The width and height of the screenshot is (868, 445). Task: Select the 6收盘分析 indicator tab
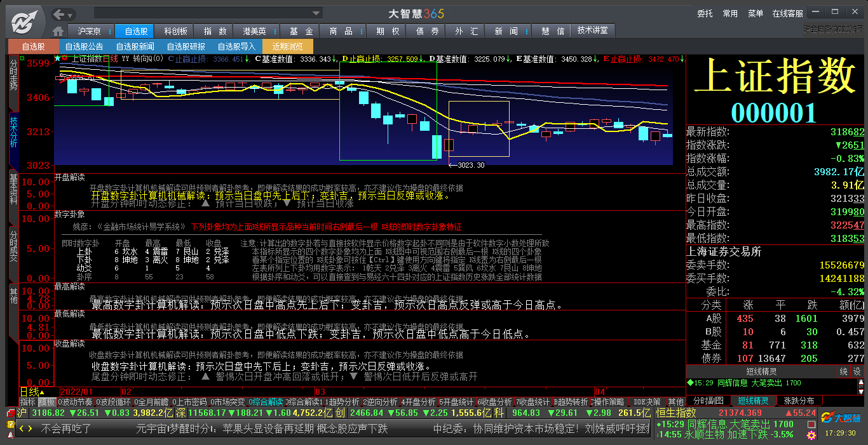pyautogui.click(x=494, y=402)
